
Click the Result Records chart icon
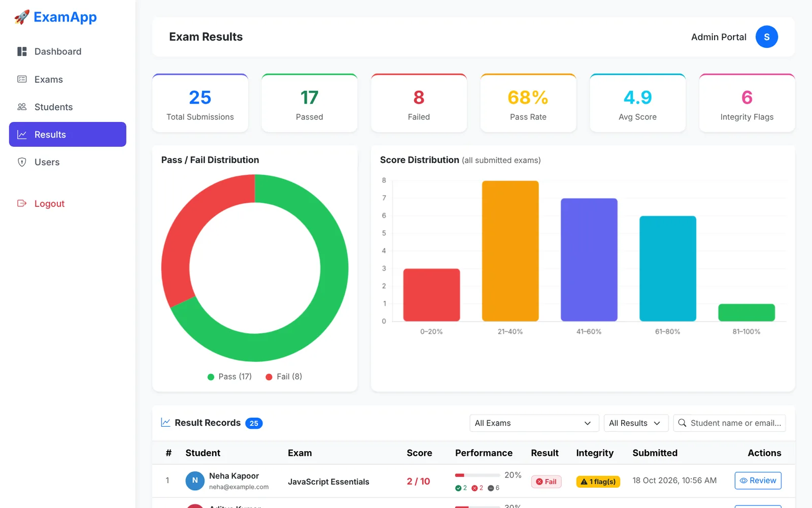[x=165, y=422]
